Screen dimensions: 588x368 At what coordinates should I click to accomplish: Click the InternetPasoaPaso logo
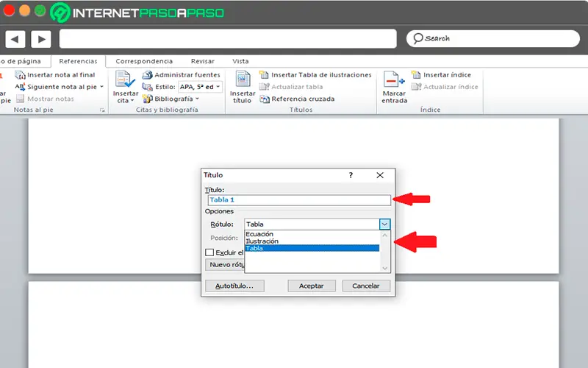click(137, 13)
